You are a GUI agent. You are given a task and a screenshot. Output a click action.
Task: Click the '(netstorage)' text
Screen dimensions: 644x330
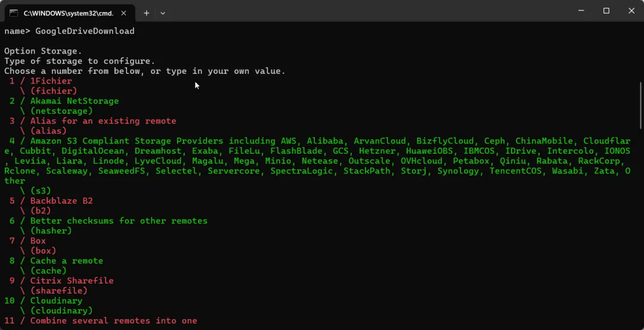[x=61, y=111]
